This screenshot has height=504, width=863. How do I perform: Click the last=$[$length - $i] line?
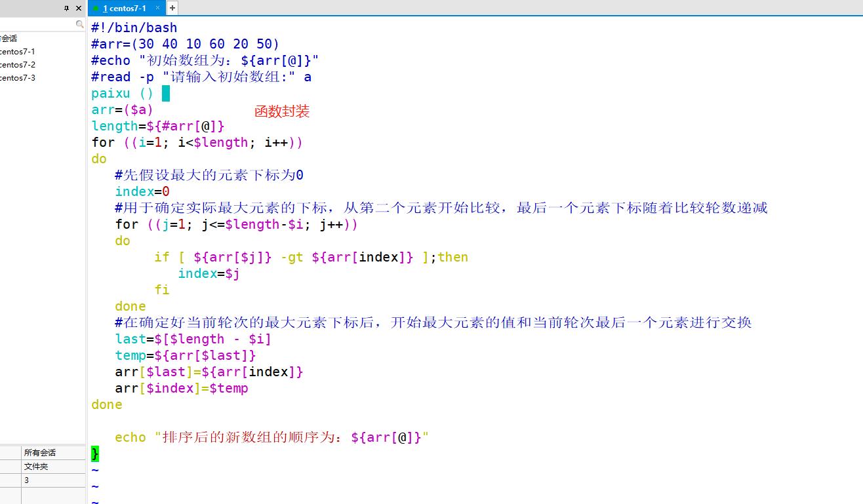point(193,339)
